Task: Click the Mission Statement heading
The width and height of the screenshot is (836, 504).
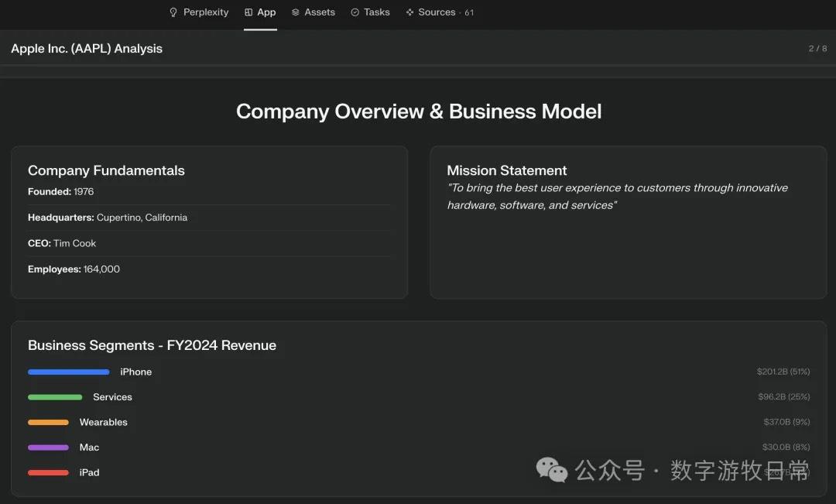Action: coord(506,170)
